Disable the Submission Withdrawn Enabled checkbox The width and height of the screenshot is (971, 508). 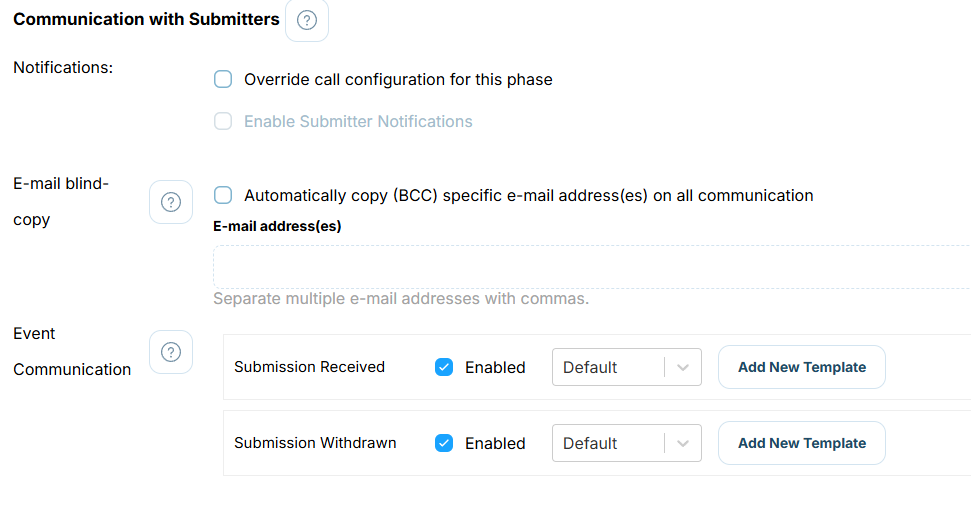click(444, 443)
